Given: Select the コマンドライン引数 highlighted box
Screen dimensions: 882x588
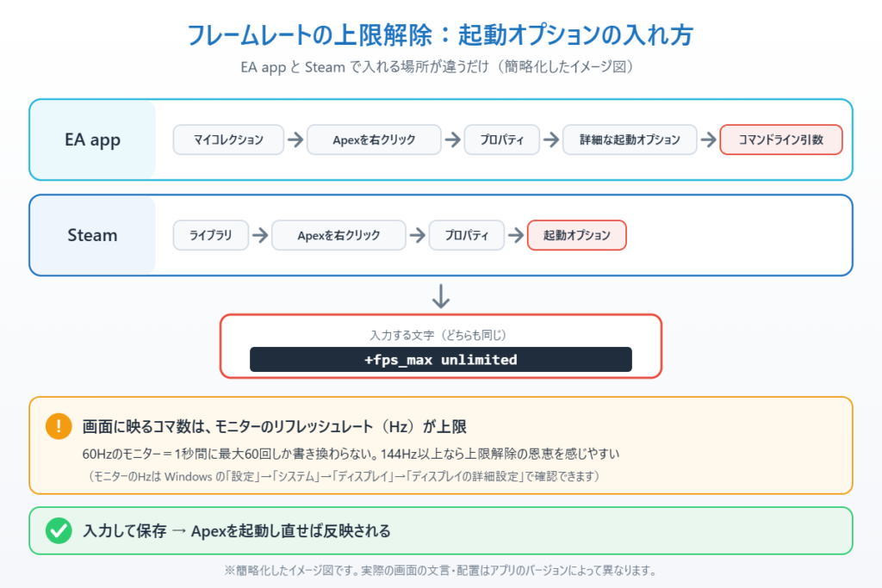Looking at the screenshot, I should (781, 139).
